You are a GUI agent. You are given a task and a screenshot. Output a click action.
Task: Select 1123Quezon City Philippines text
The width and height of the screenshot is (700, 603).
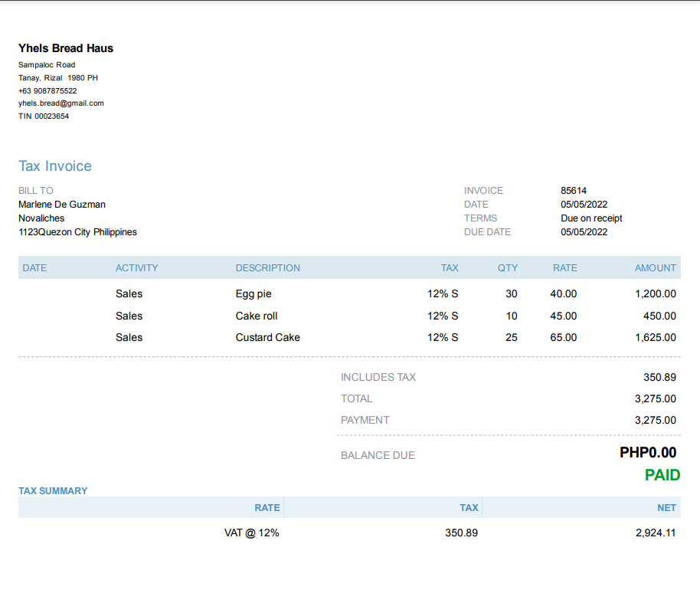pos(77,232)
